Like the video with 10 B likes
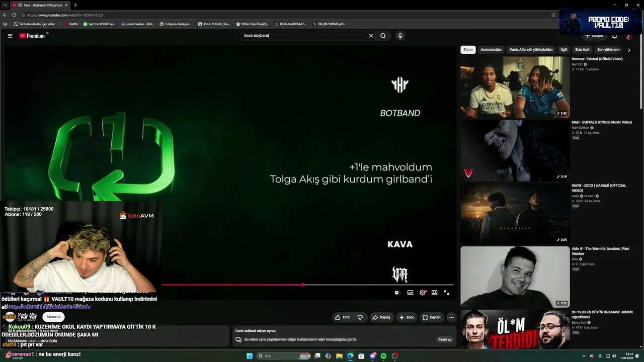 tap(342, 317)
